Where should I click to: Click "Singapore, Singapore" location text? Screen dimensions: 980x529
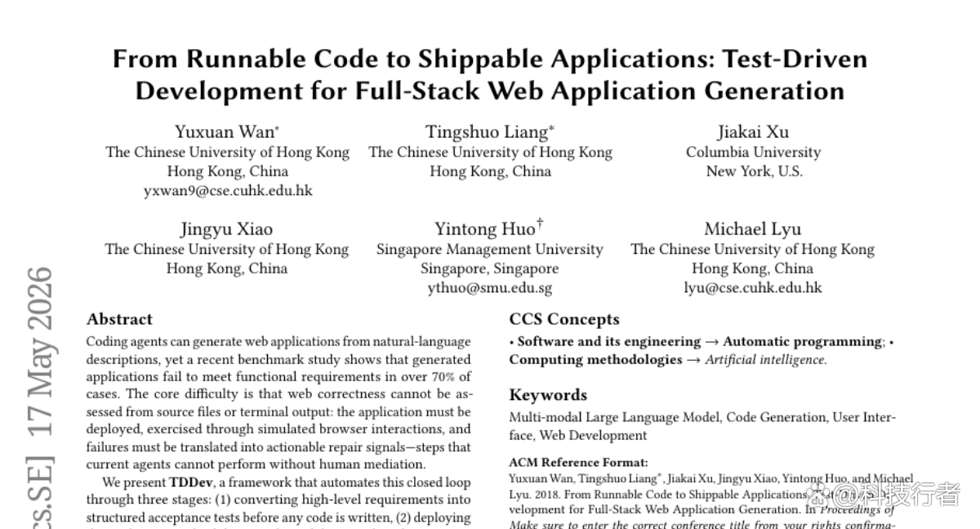[x=490, y=269]
